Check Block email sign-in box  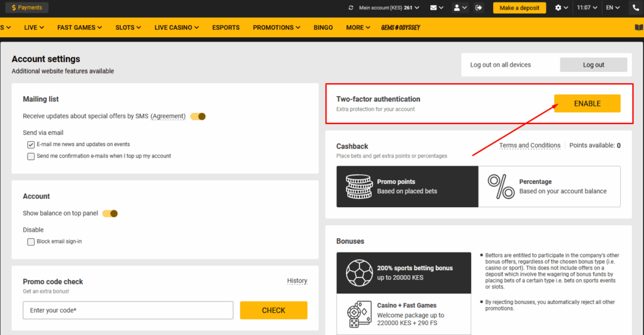coord(31,241)
